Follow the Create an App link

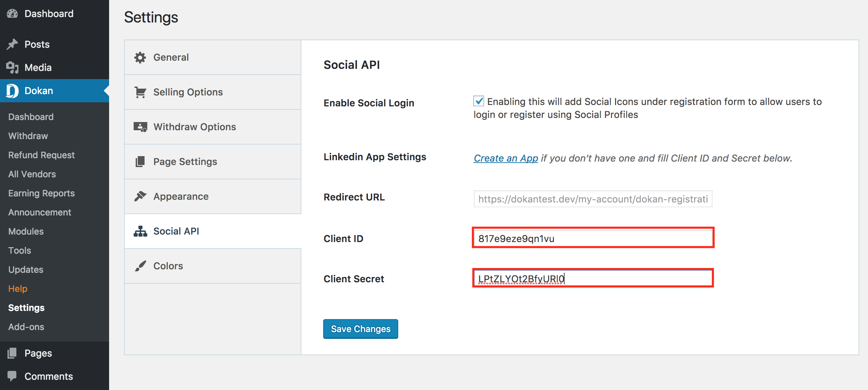[506, 158]
